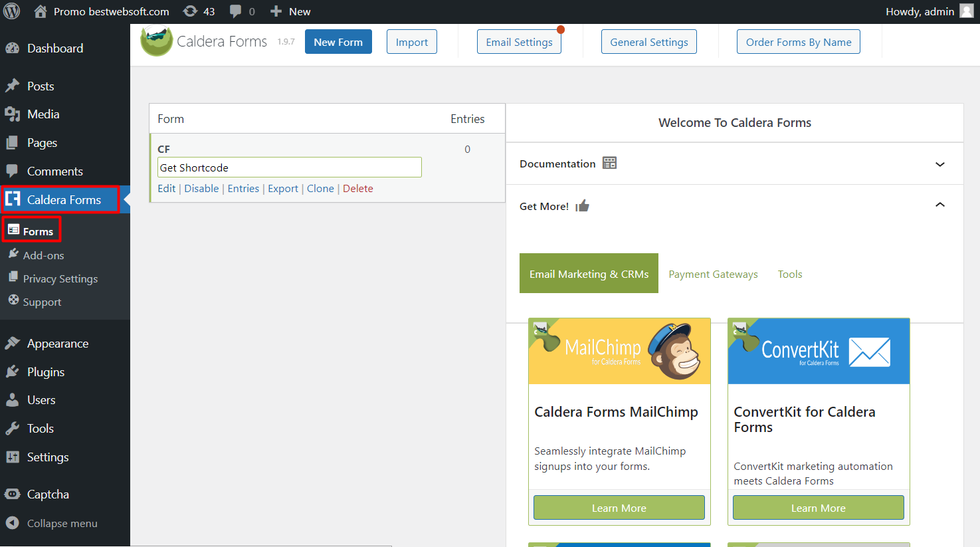
Task: Click the Import button
Action: 412,42
